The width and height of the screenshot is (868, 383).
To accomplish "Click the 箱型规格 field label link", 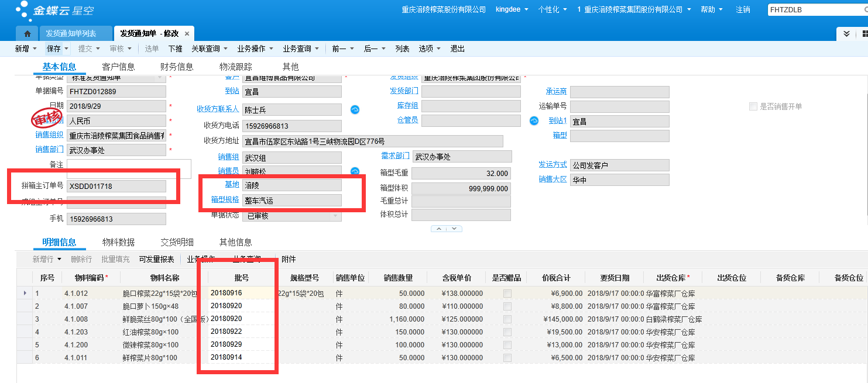I will (x=225, y=199).
